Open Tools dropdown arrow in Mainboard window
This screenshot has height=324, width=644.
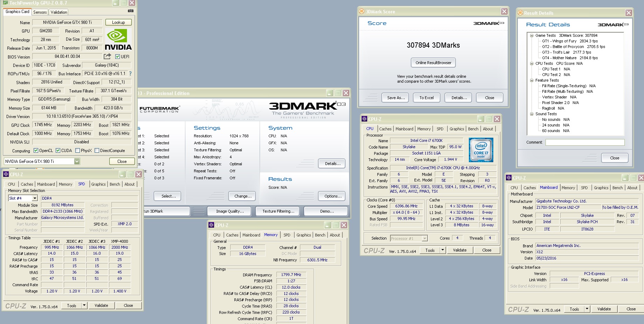pyautogui.click(x=587, y=309)
